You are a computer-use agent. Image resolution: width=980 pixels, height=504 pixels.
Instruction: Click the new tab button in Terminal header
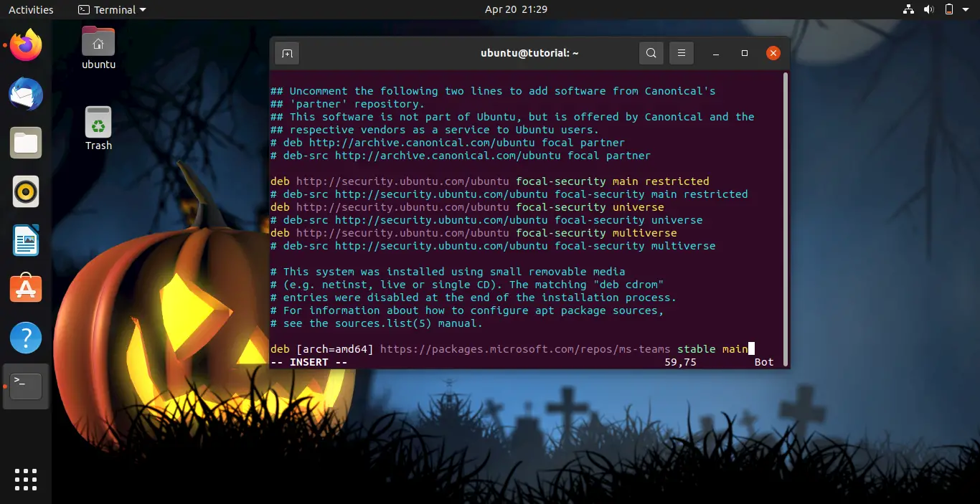[287, 53]
